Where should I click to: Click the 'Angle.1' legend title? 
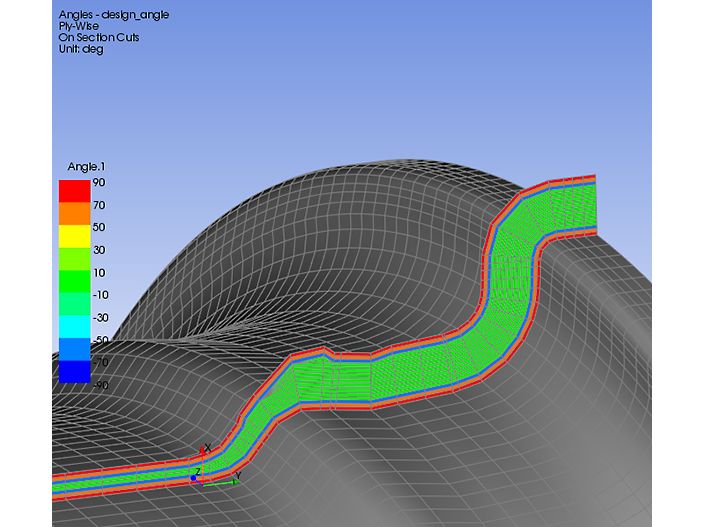point(86,167)
